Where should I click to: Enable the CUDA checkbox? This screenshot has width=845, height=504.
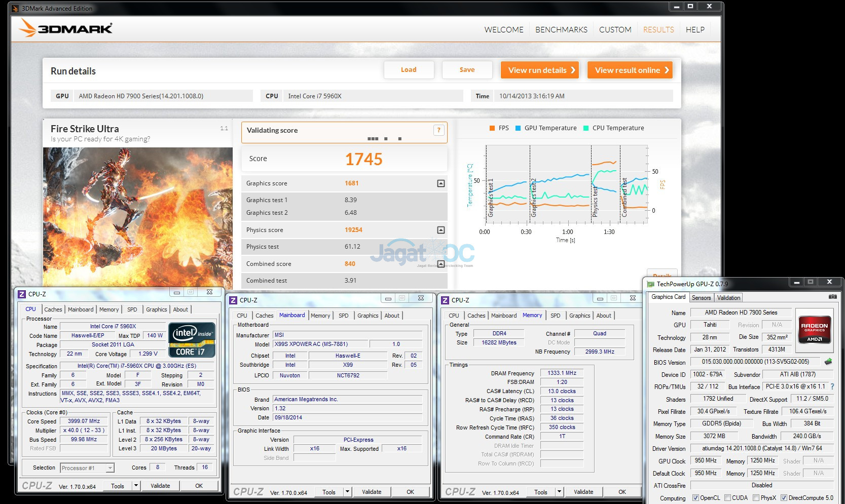tap(727, 498)
